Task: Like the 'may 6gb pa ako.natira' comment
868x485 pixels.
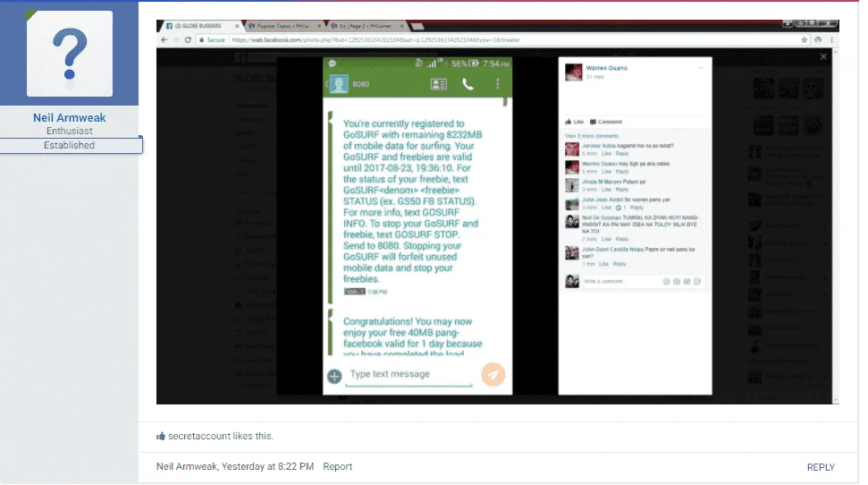Action: click(607, 171)
